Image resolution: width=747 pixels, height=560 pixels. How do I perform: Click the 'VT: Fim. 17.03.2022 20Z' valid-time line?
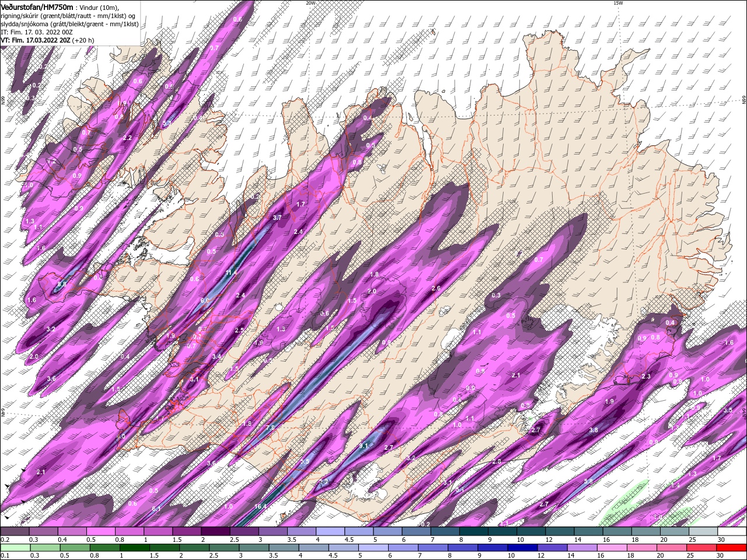(36, 40)
